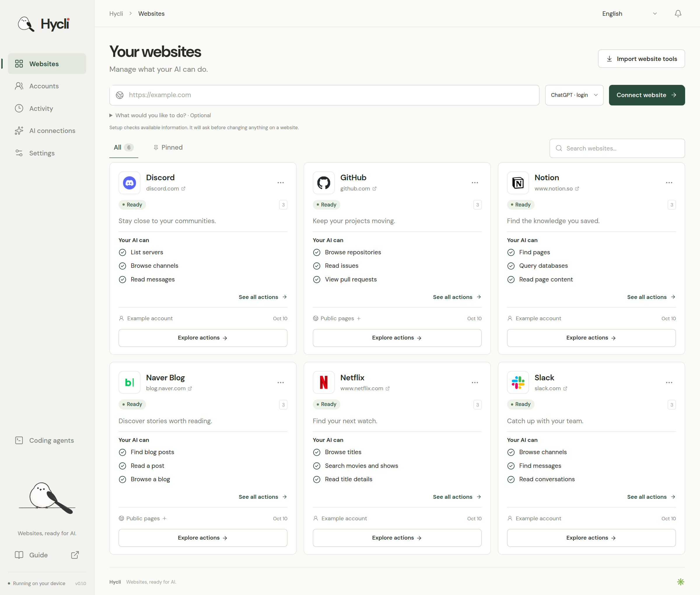This screenshot has width=700, height=595.
Task: Open Slack card's three-dot menu
Action: click(x=669, y=382)
